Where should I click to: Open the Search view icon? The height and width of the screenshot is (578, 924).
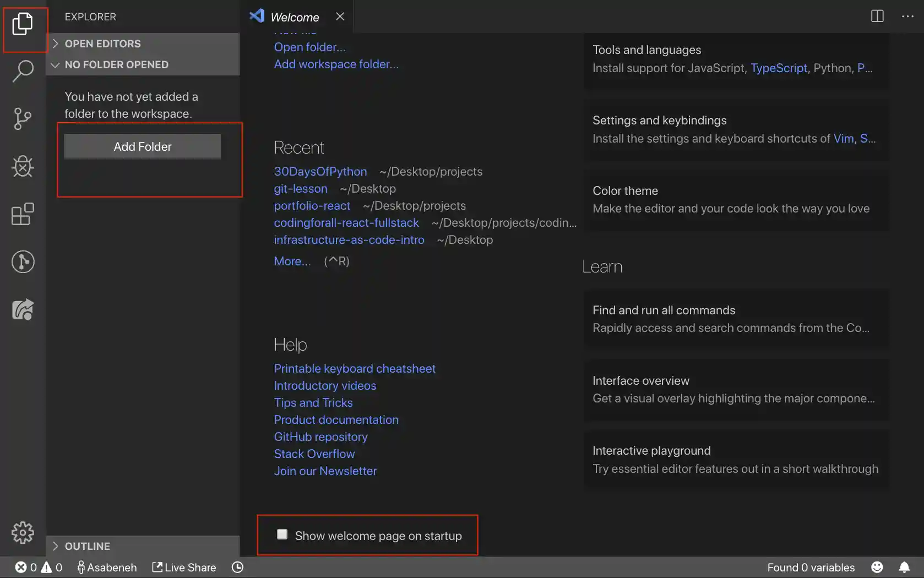[x=23, y=71]
